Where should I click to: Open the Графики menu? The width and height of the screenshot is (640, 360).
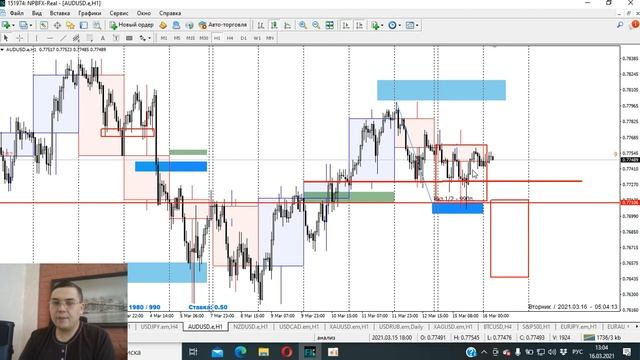click(x=90, y=13)
